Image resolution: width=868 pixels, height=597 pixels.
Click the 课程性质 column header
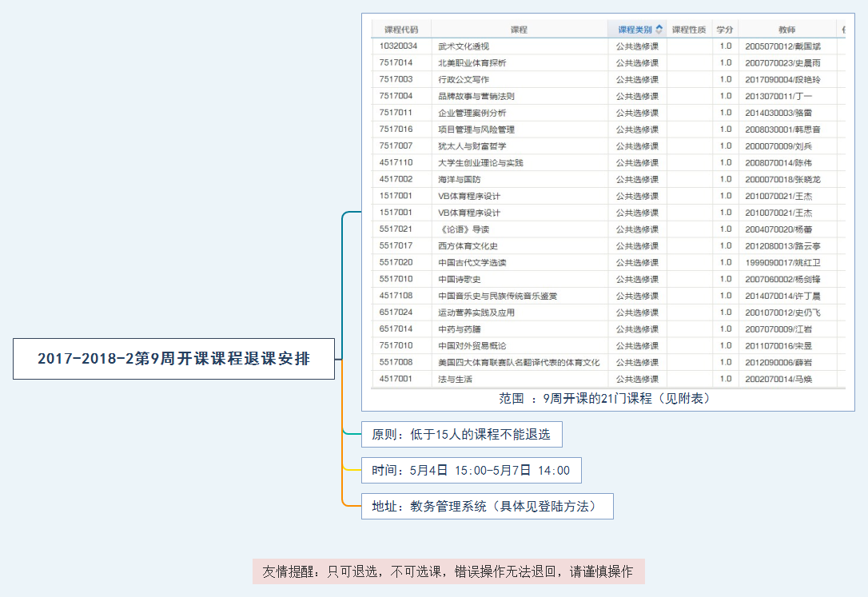pos(689,30)
